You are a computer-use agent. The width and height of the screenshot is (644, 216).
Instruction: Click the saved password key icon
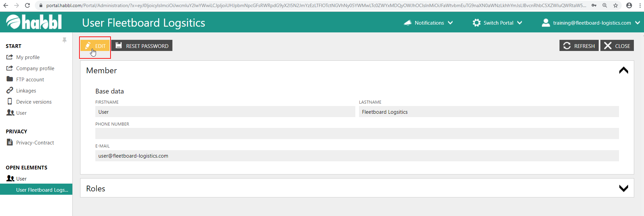tap(594, 5)
